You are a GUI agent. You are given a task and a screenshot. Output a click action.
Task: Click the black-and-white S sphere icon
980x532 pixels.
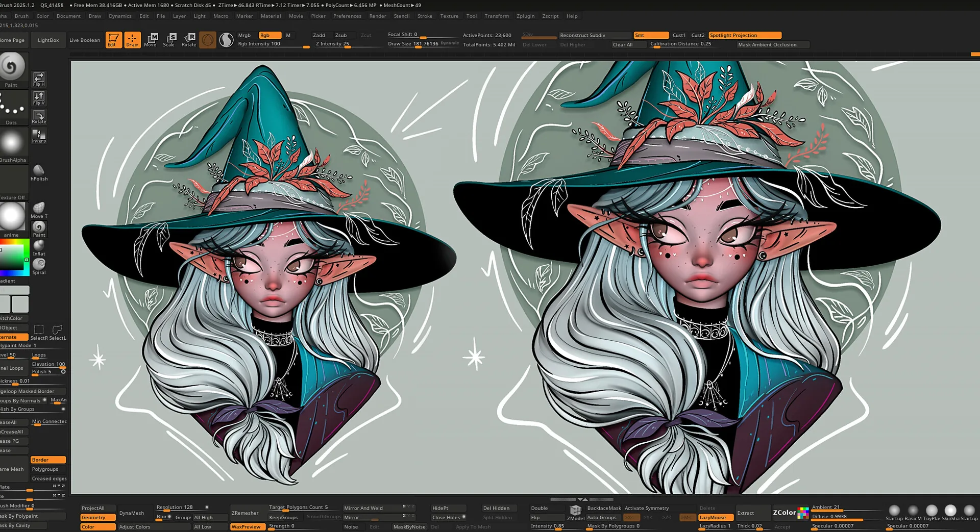pyautogui.click(x=226, y=40)
